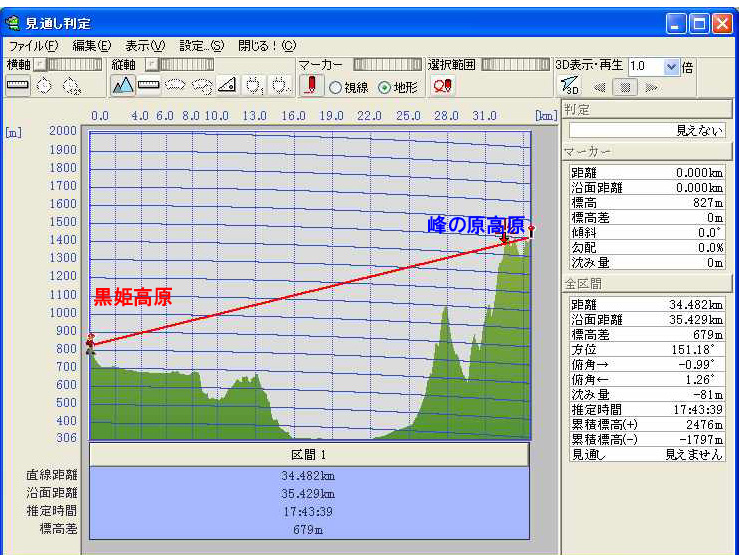Click the 累積標高(+) 2476m row

(x=647, y=425)
